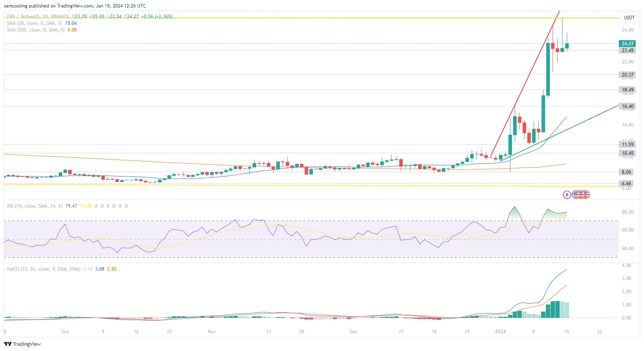Screen dimensions: 644x351
Task: Click the 16.40 price level label
Action: pyautogui.click(x=627, y=106)
